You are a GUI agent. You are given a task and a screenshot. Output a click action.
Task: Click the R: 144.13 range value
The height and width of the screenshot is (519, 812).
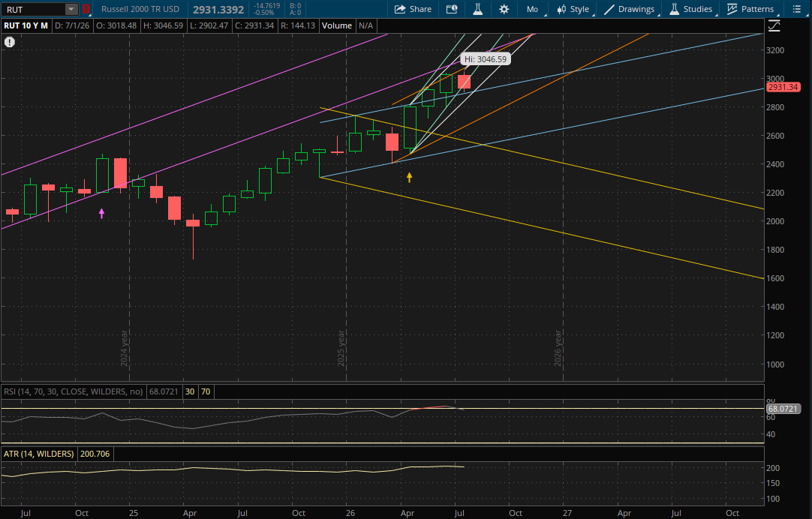tap(298, 25)
